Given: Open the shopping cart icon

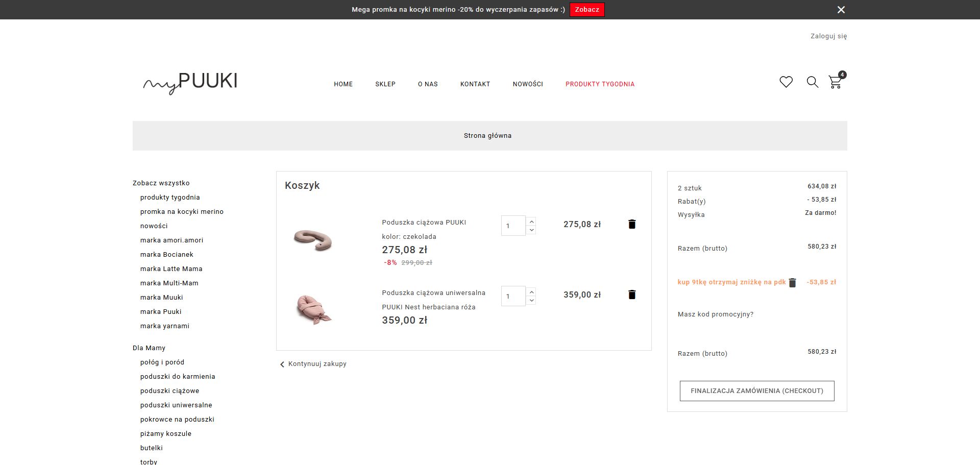Looking at the screenshot, I should tap(835, 82).
